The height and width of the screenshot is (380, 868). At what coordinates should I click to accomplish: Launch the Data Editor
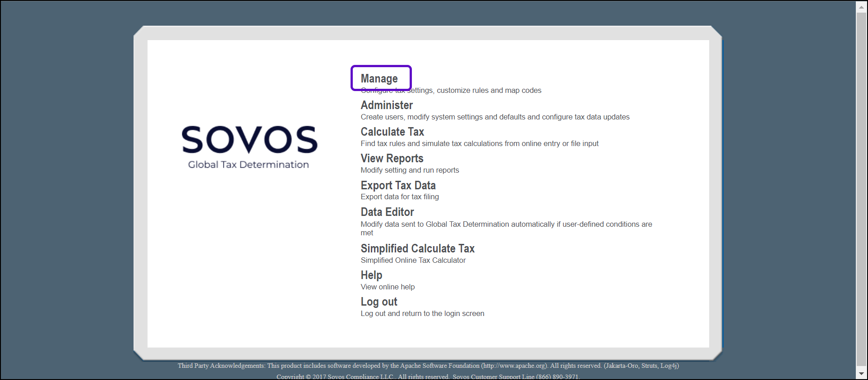pos(387,212)
